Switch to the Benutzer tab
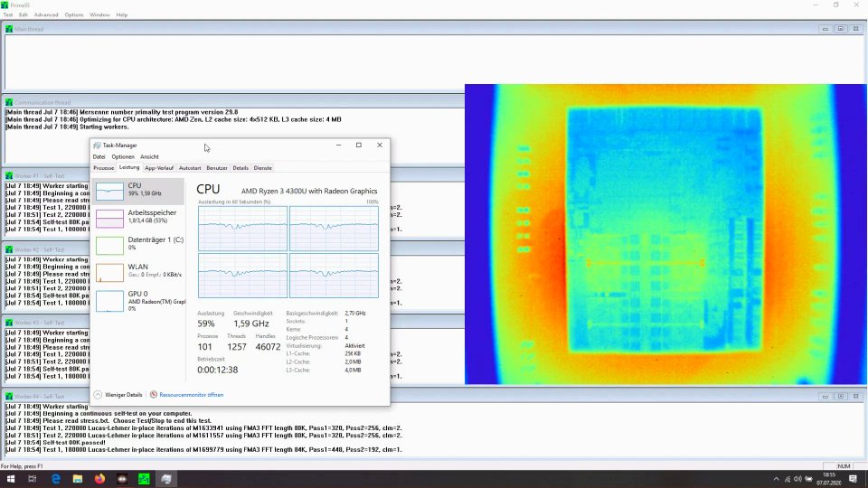This screenshot has height=488, width=868. pyautogui.click(x=217, y=168)
